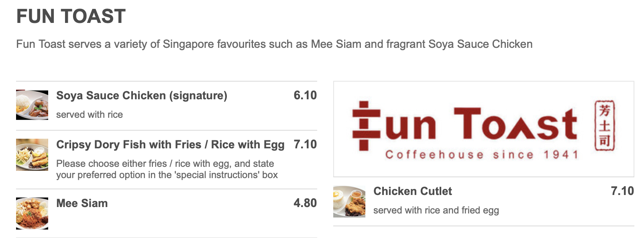Pick the Mee Siam item name
This screenshot has width=644, height=238.
tap(82, 203)
